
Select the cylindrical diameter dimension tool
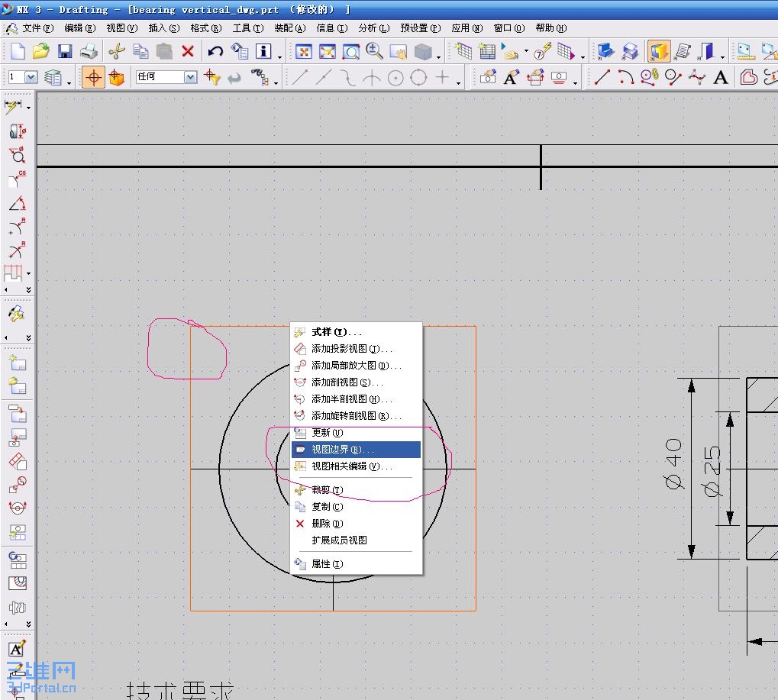[x=18, y=133]
